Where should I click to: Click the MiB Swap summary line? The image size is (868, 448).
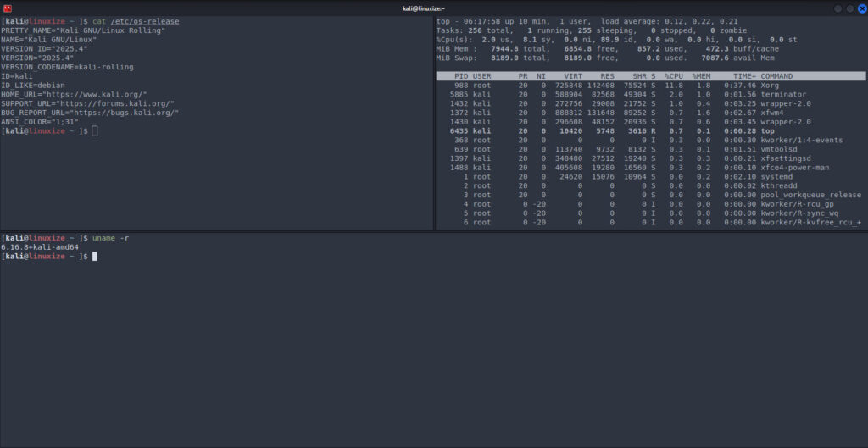(x=605, y=58)
